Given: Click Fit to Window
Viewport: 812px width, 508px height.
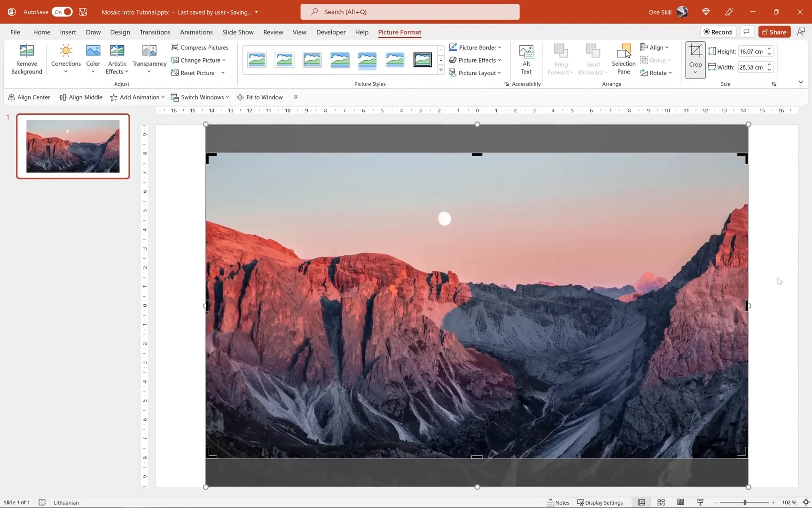Looking at the screenshot, I should point(260,97).
